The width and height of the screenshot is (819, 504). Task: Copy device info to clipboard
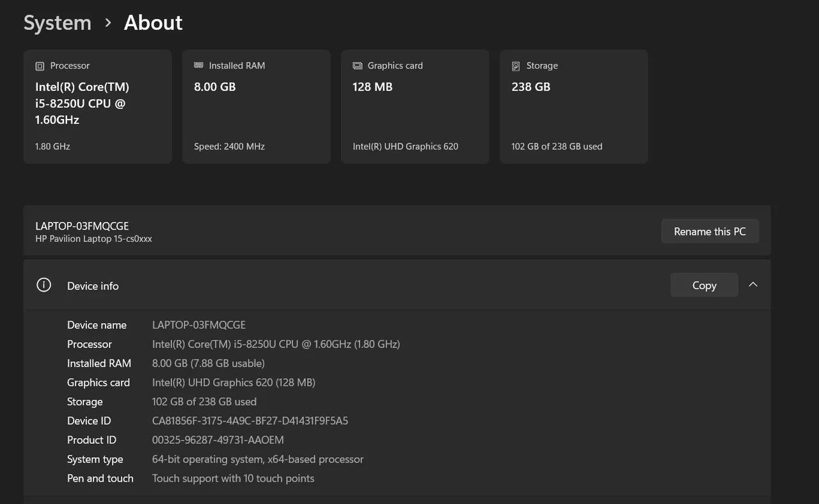(704, 285)
